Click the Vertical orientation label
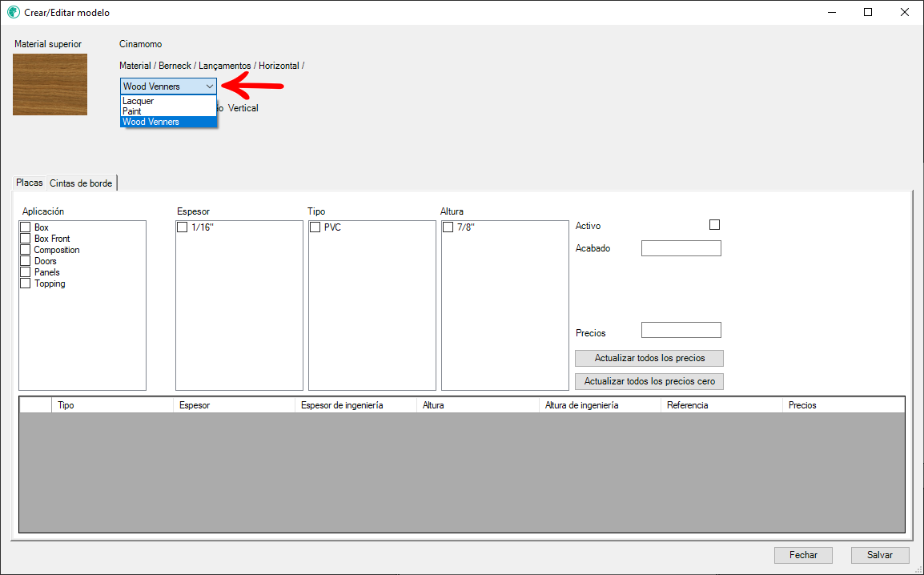Image resolution: width=924 pixels, height=575 pixels. tap(243, 108)
